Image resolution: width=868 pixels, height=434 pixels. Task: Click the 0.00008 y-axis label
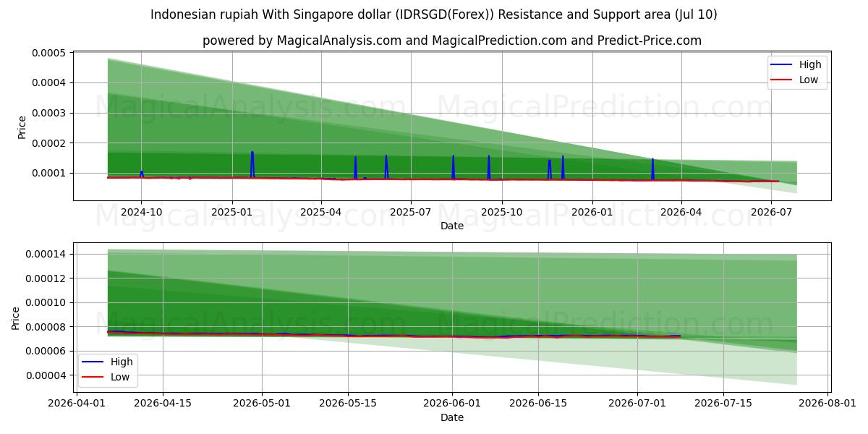pyautogui.click(x=46, y=327)
